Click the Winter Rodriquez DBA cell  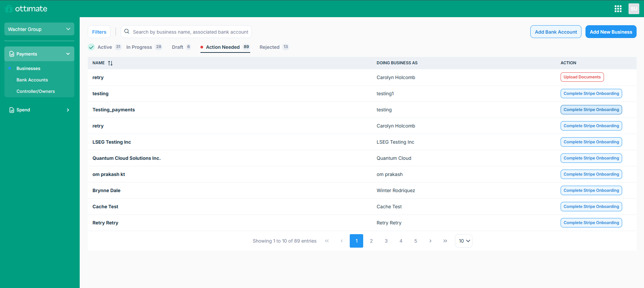(396, 190)
